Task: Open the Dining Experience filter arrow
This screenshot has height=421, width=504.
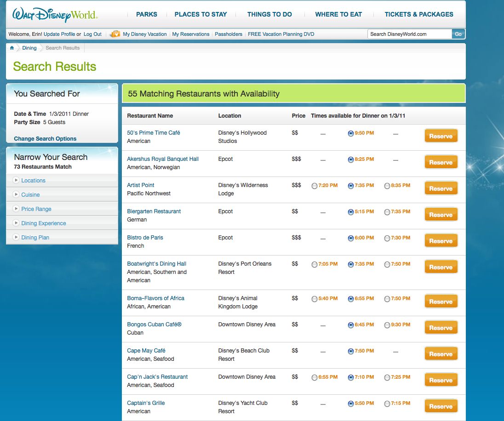Action: click(16, 223)
